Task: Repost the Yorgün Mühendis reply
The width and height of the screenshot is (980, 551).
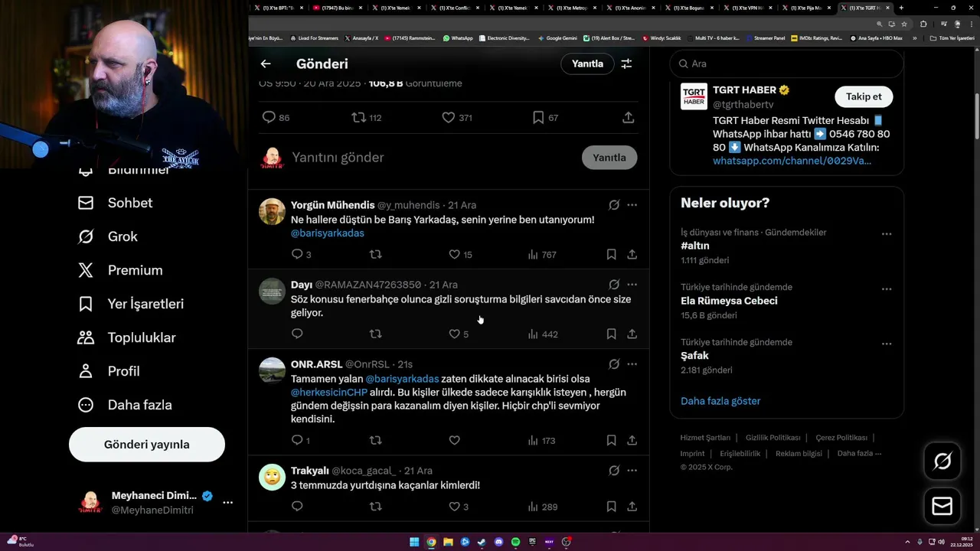Action: click(x=376, y=254)
